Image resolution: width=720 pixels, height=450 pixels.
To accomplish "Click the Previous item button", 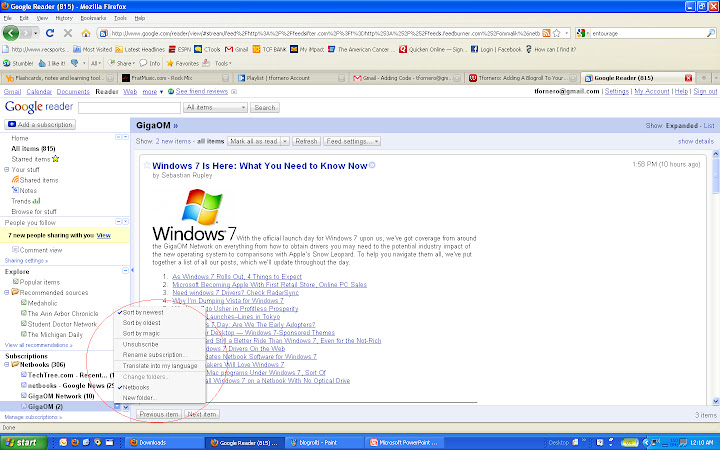I will pos(159,414).
